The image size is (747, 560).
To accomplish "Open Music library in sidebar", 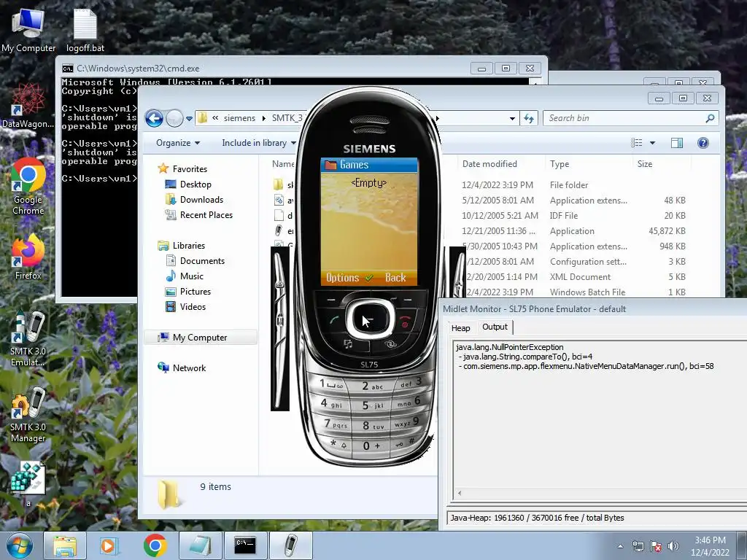I will point(192,276).
